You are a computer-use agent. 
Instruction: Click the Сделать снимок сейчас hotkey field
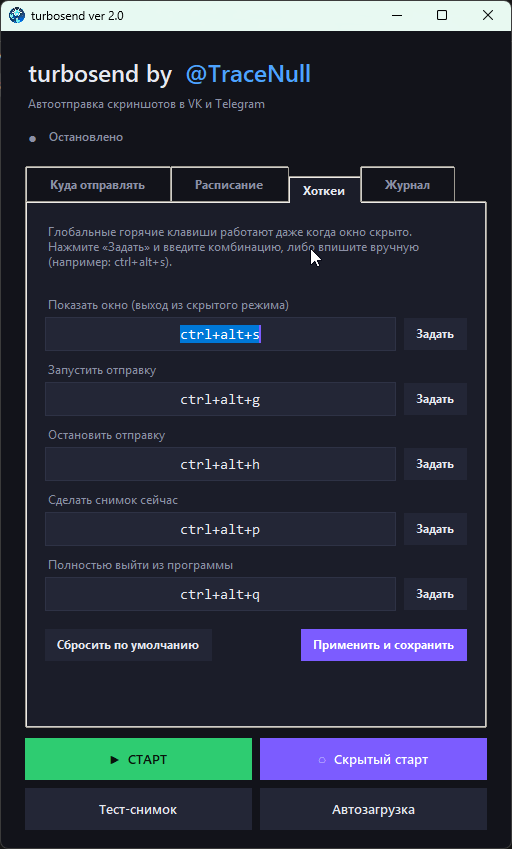tap(220, 530)
